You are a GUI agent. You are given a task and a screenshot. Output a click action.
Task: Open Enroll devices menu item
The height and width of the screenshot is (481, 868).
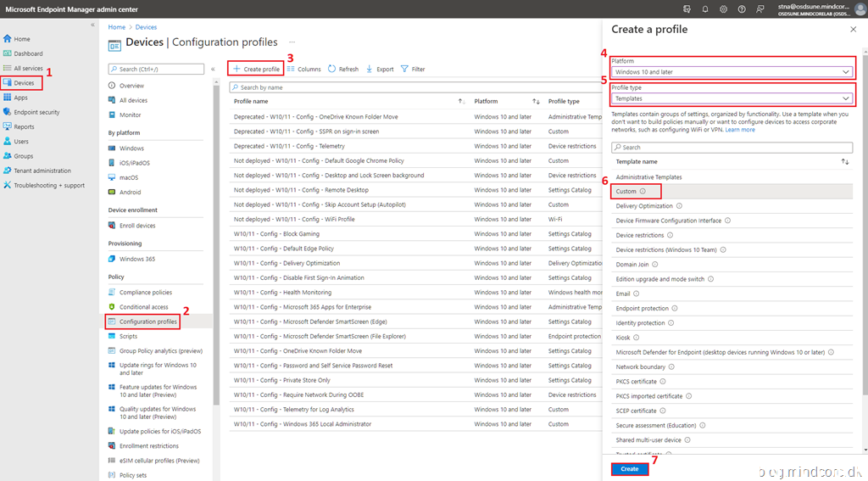pyautogui.click(x=131, y=226)
